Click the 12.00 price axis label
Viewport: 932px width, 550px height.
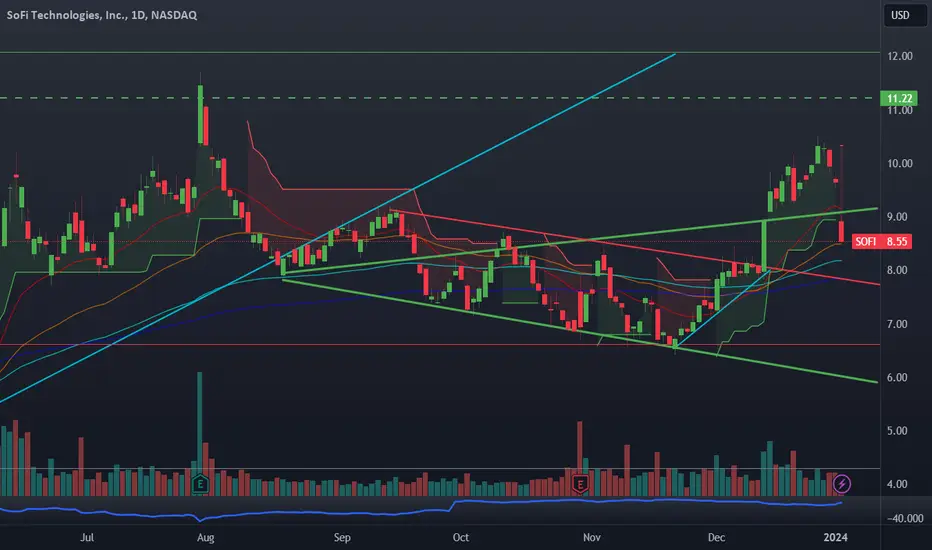[x=899, y=56]
